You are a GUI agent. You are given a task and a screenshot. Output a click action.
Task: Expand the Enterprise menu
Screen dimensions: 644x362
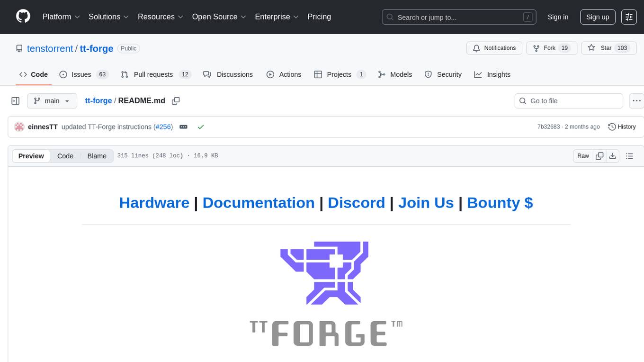[x=277, y=17]
